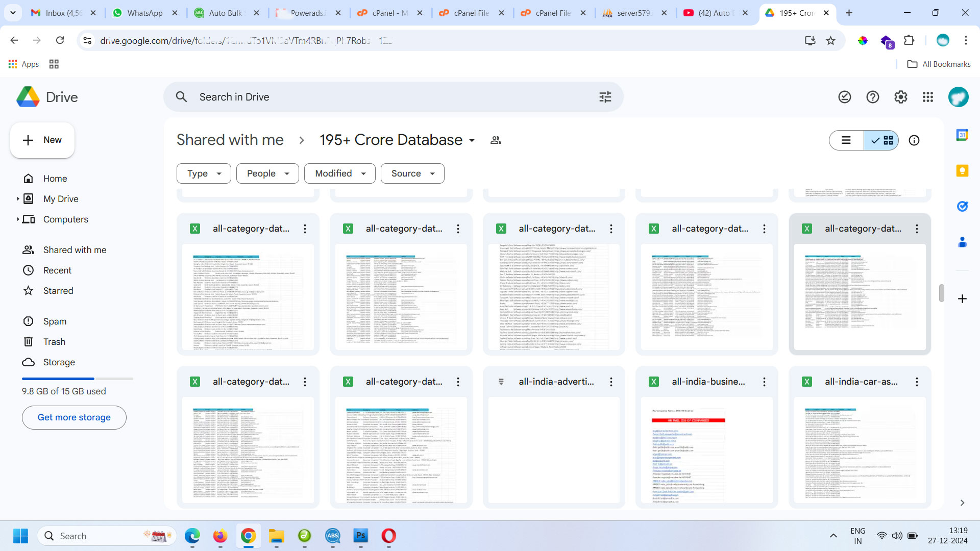The height and width of the screenshot is (551, 980).
Task: Open all-india-busine... file thumbnail
Action: click(706, 449)
